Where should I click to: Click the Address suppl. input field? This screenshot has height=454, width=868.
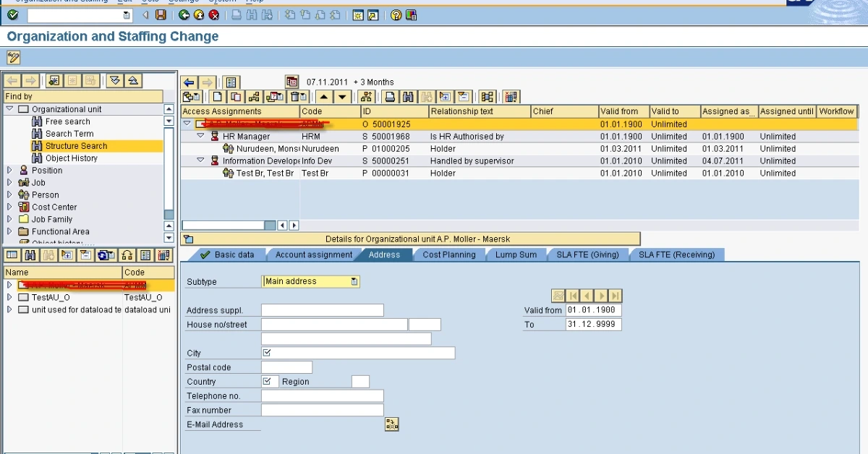click(x=323, y=310)
